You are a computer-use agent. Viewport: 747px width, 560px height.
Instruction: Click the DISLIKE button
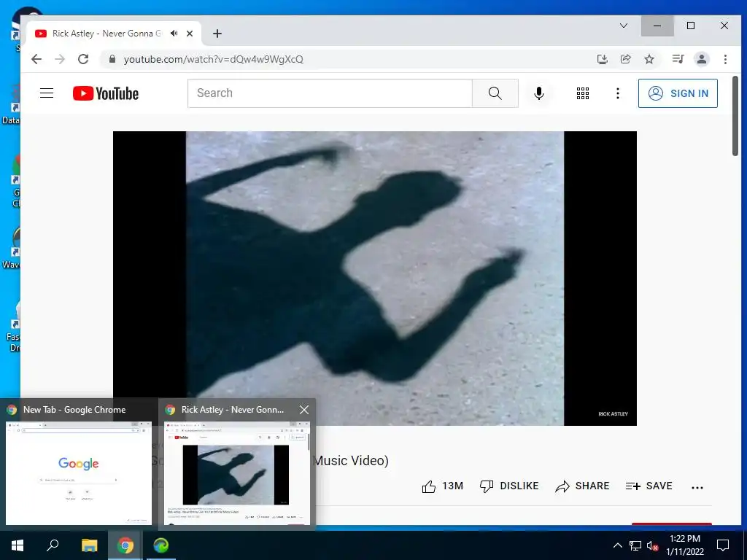click(508, 486)
